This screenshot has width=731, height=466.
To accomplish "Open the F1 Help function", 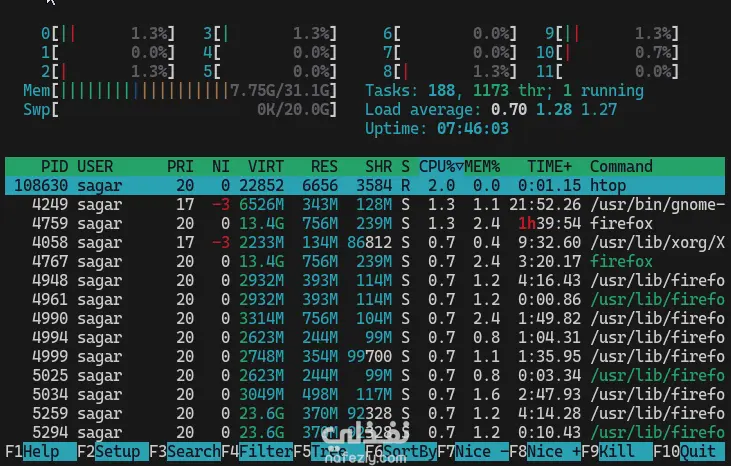I will tap(41, 452).
